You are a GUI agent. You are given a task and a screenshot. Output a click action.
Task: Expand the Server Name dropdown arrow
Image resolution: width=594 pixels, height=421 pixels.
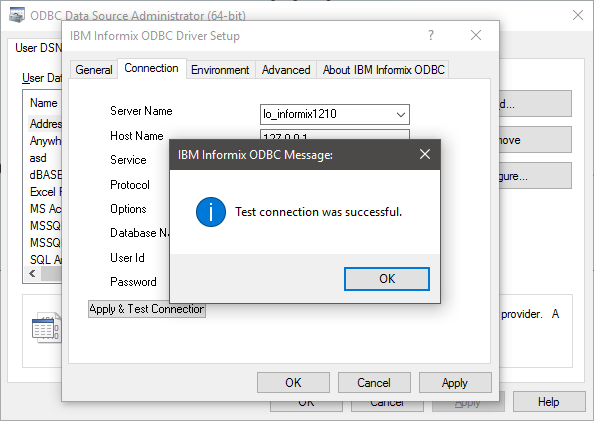[401, 114]
